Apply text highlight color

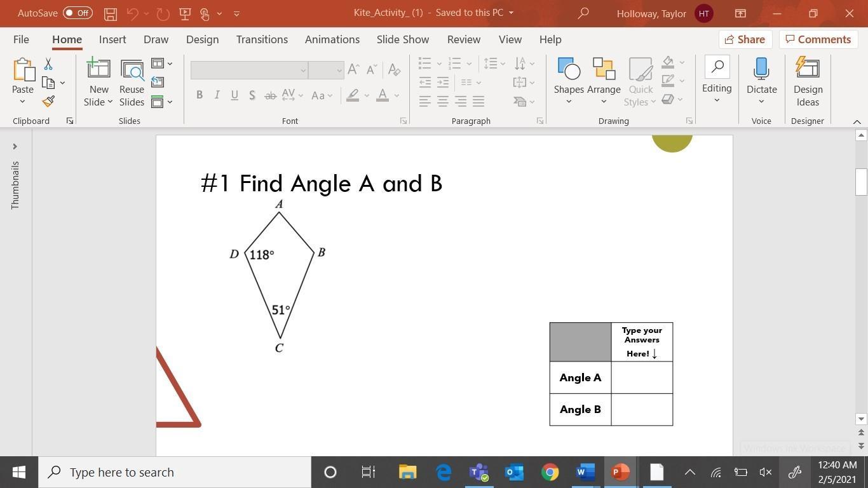(353, 95)
